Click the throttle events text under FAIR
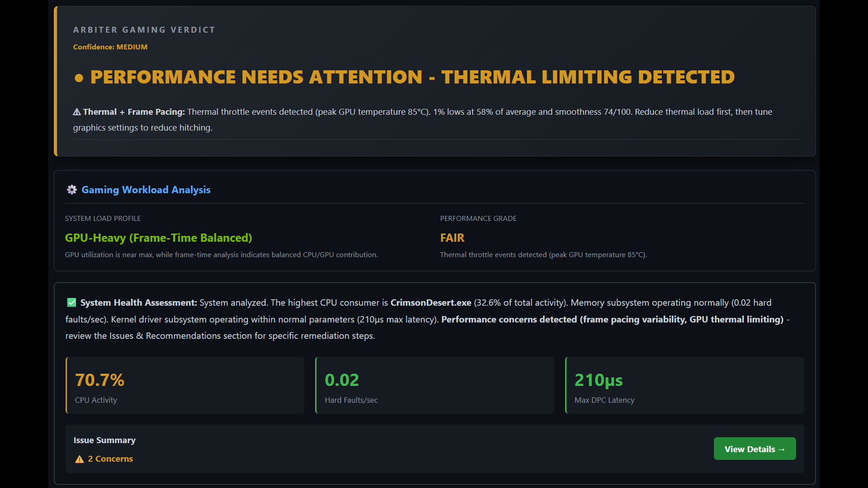This screenshot has height=488, width=868. (543, 255)
